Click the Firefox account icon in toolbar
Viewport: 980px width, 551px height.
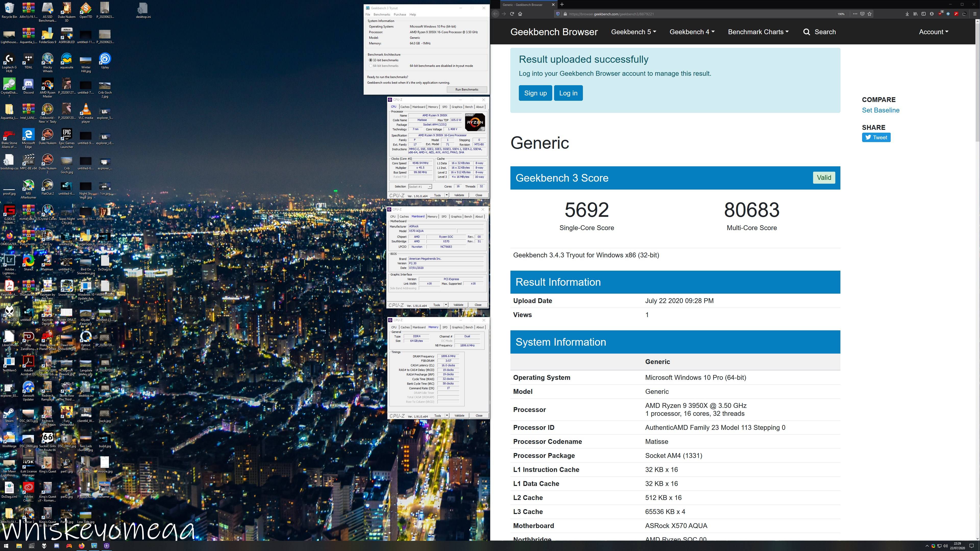[932, 14]
